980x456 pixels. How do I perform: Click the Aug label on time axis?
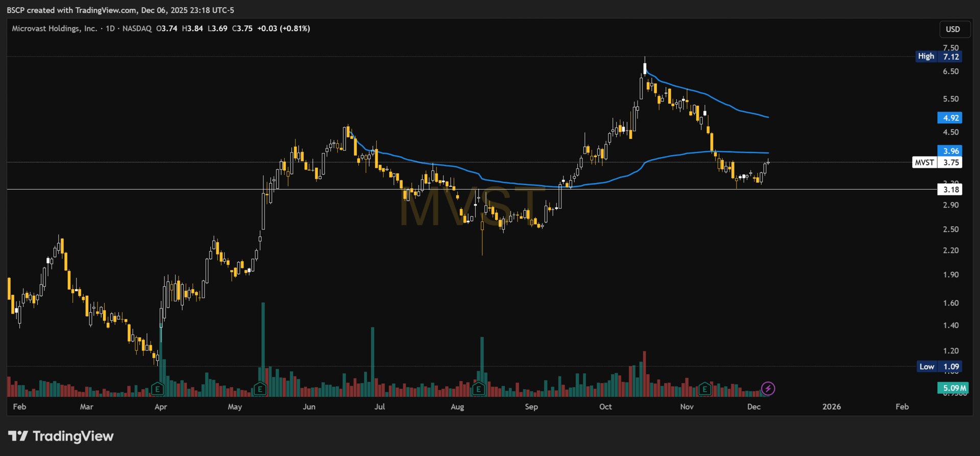click(457, 407)
